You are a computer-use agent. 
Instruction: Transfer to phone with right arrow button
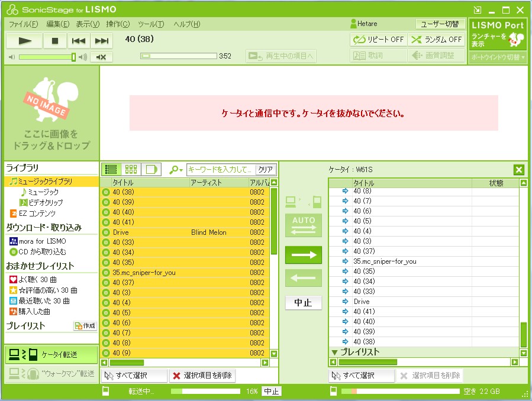click(304, 255)
